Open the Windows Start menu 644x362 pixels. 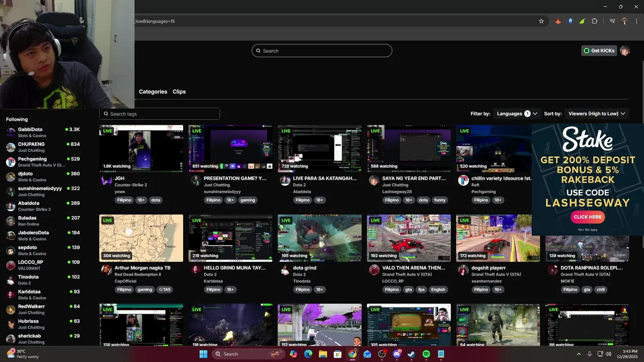pos(203,354)
